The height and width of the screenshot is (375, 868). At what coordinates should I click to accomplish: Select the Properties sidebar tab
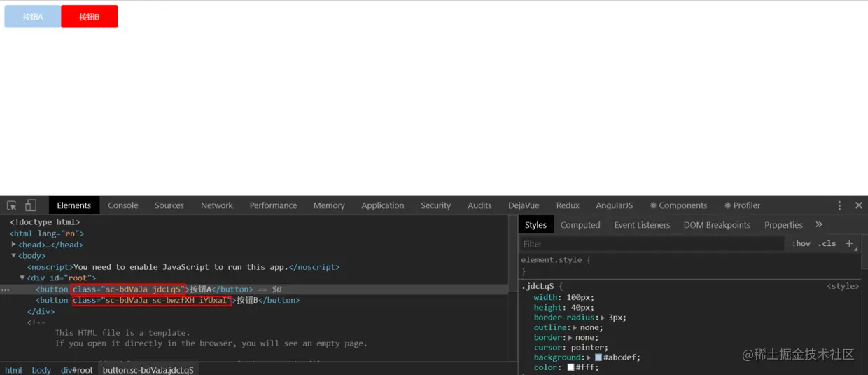click(783, 225)
